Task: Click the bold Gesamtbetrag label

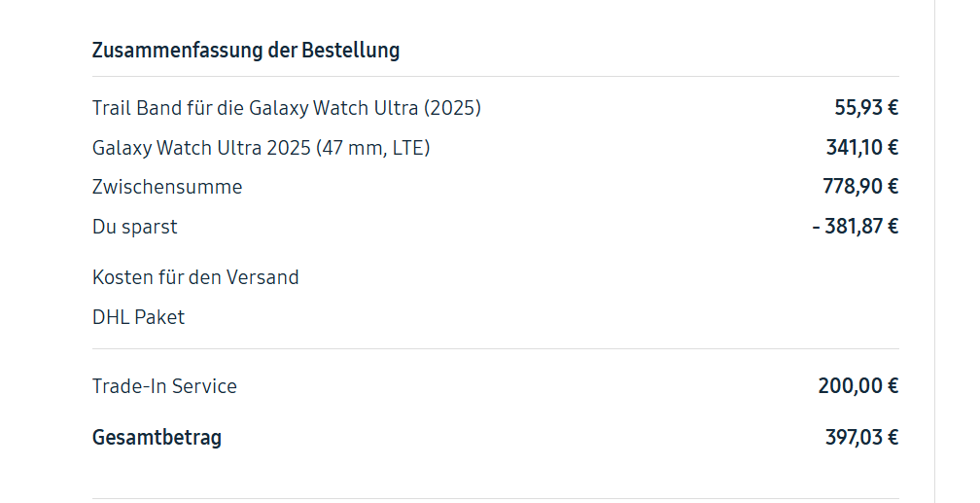Action: (x=157, y=438)
